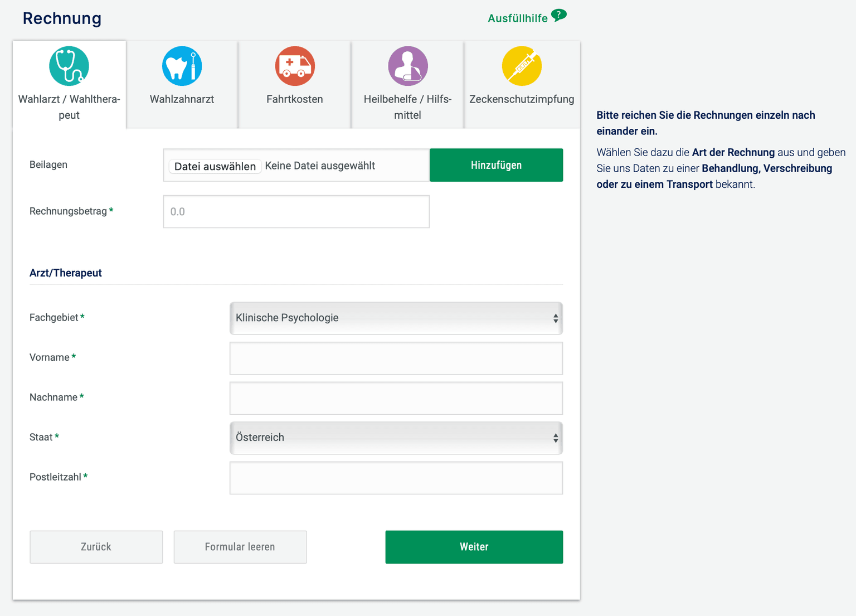Click the Rechnung page heading
This screenshot has width=856, height=616.
coord(62,18)
